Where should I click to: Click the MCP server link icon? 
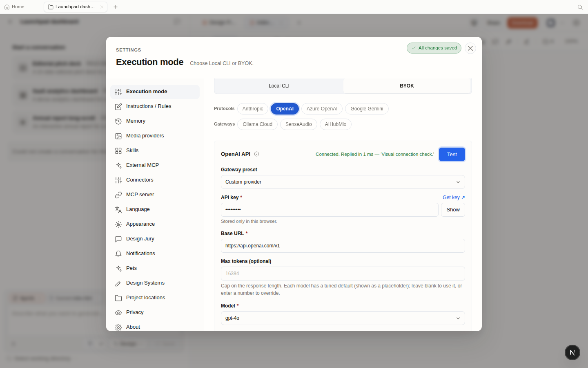[118, 195]
